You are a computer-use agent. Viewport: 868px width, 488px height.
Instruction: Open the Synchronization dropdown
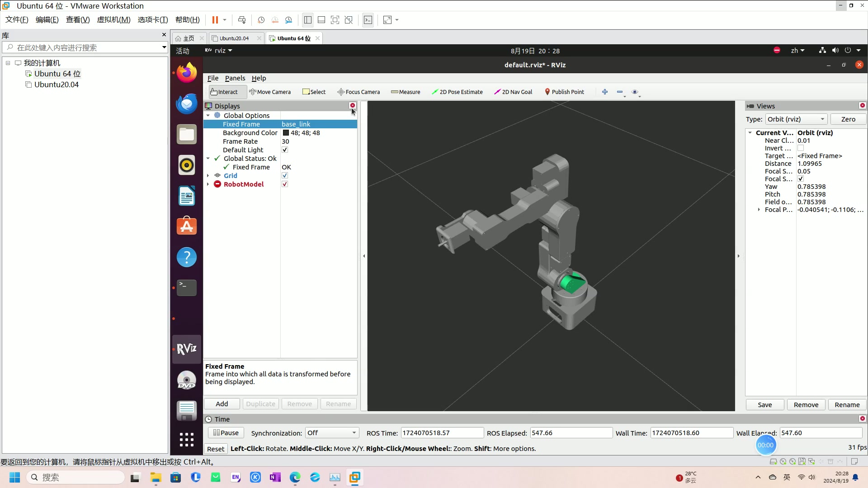coord(332,433)
